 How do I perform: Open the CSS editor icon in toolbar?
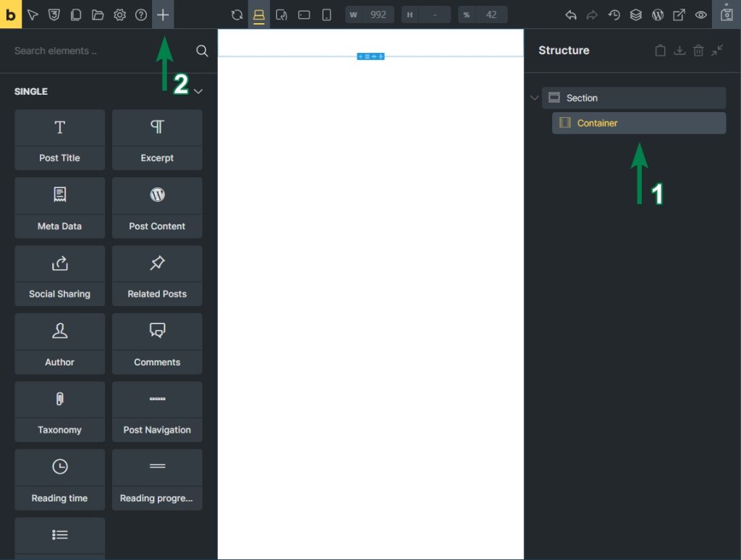[x=54, y=14]
